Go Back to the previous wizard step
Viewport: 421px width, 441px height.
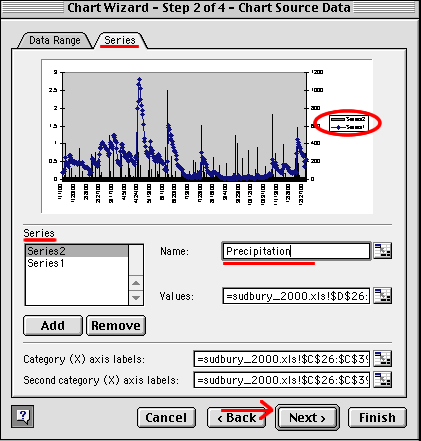pyautogui.click(x=236, y=417)
